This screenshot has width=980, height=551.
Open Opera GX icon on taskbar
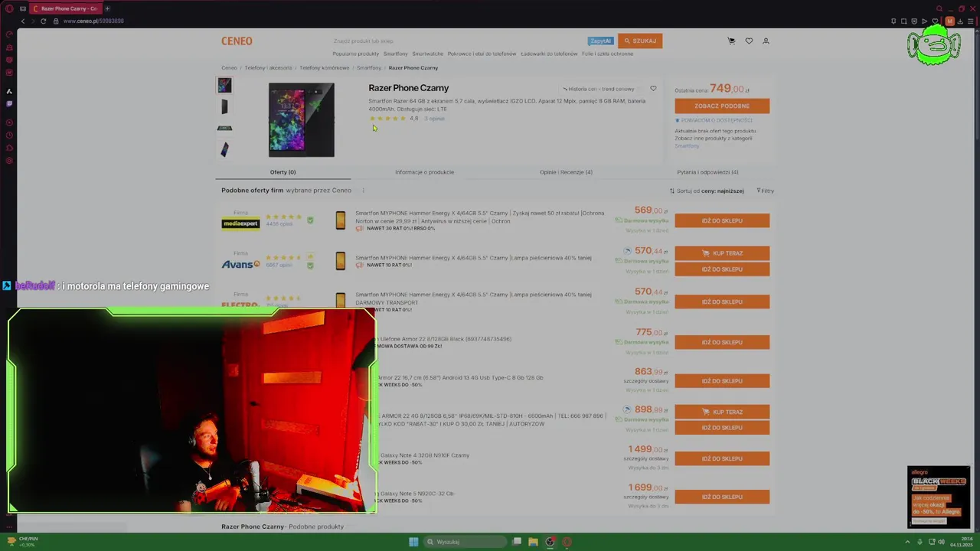[567, 542]
